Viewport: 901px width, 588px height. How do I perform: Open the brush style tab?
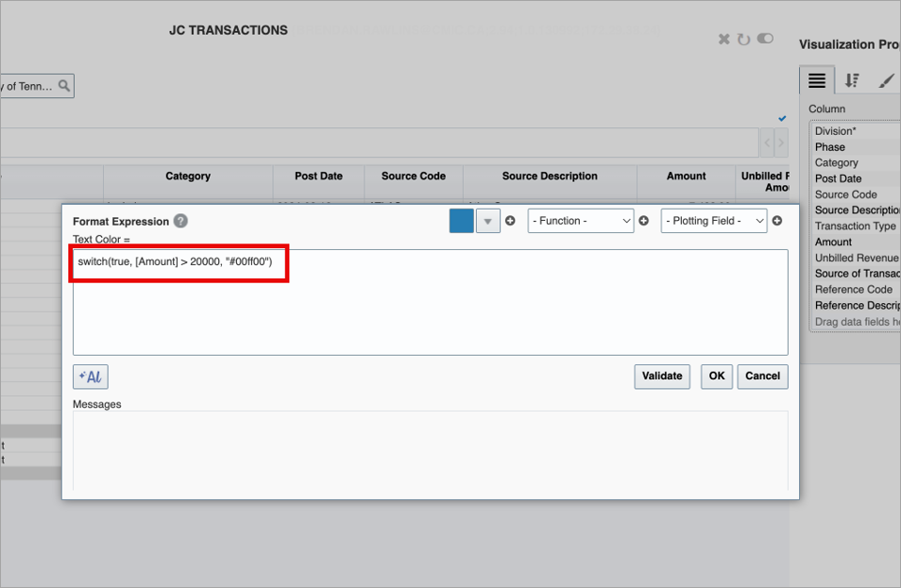[886, 80]
